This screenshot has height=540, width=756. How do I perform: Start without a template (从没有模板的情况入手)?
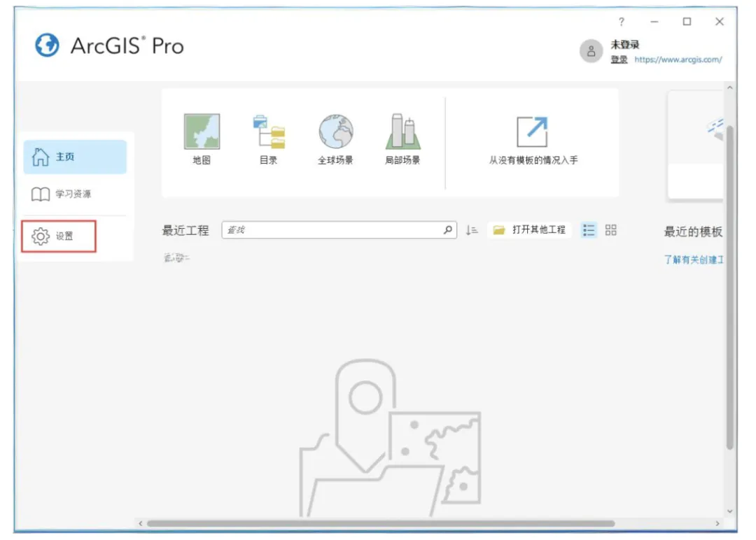pos(533,140)
